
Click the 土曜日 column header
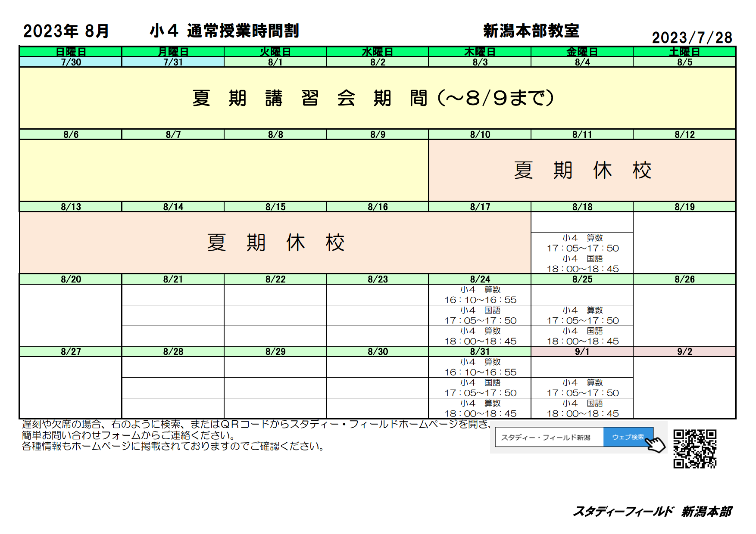tap(684, 52)
